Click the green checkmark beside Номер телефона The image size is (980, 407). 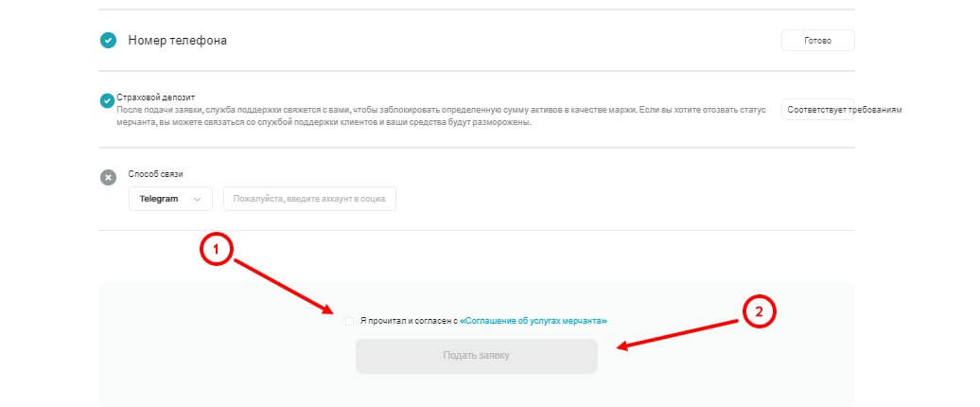click(x=108, y=41)
